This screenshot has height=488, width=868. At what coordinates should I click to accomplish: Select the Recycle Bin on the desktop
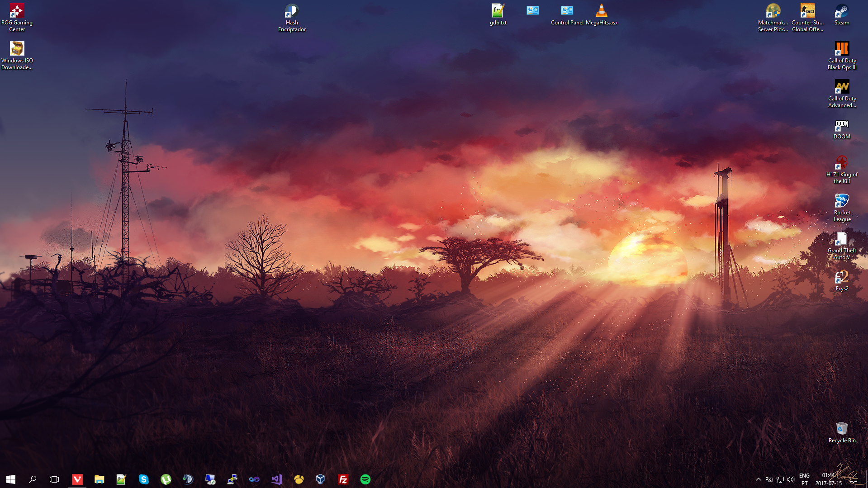coord(842,432)
